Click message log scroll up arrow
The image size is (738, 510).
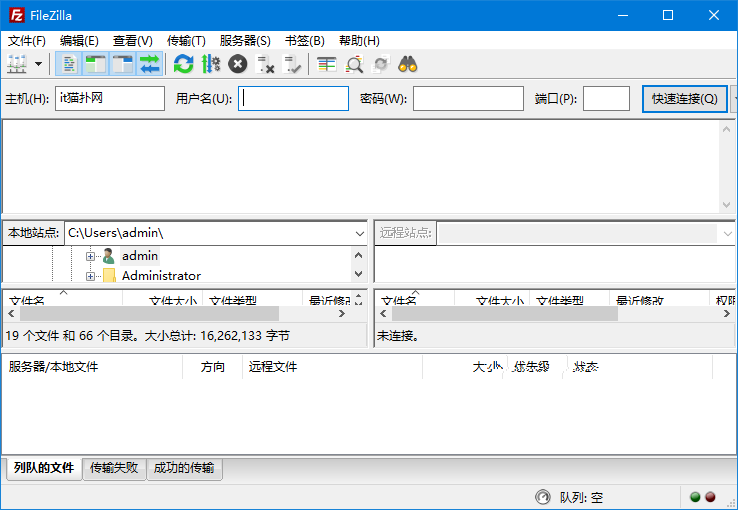pyautogui.click(x=726, y=129)
